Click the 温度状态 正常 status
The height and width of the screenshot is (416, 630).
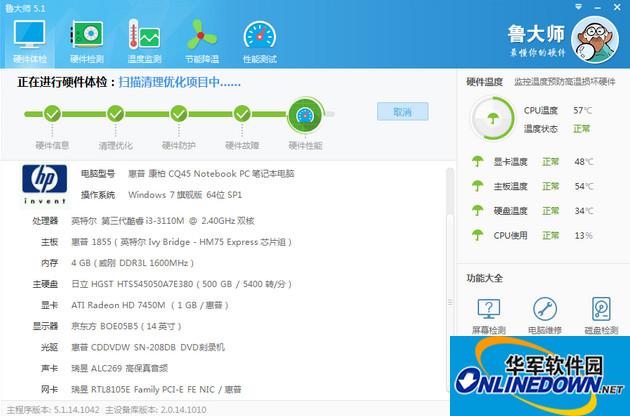pos(581,129)
